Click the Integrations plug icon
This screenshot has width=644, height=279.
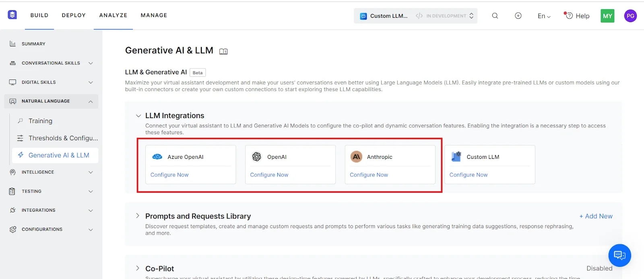[13, 210]
